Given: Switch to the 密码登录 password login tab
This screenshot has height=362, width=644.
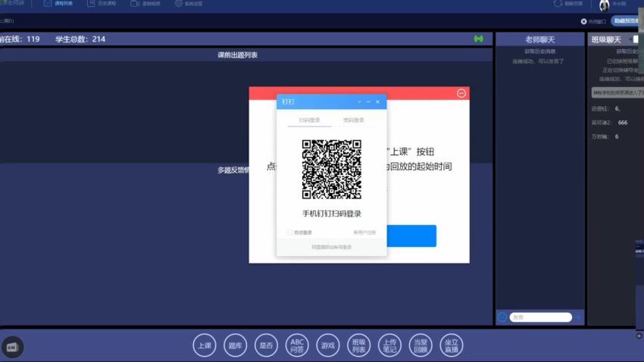Looking at the screenshot, I should click(x=353, y=120).
